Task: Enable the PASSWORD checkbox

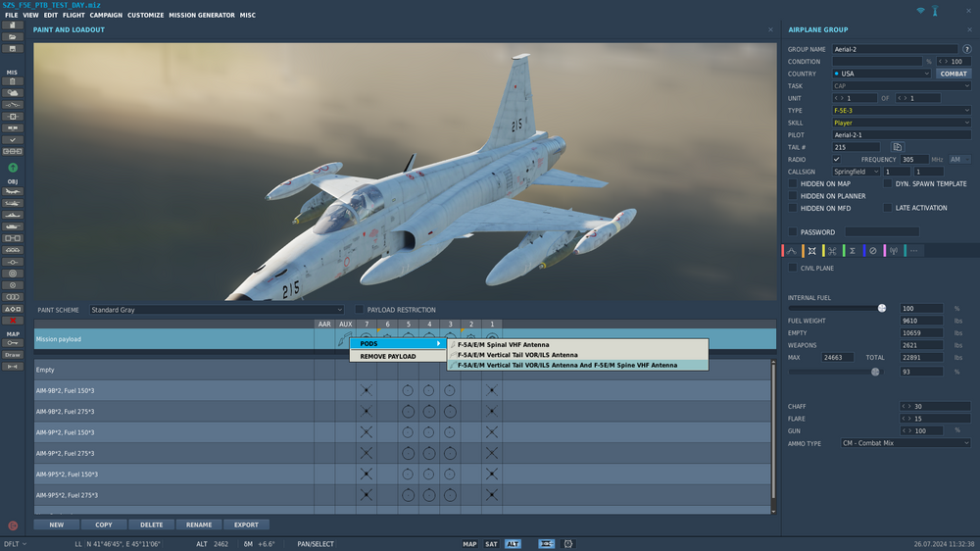Action: 793,232
